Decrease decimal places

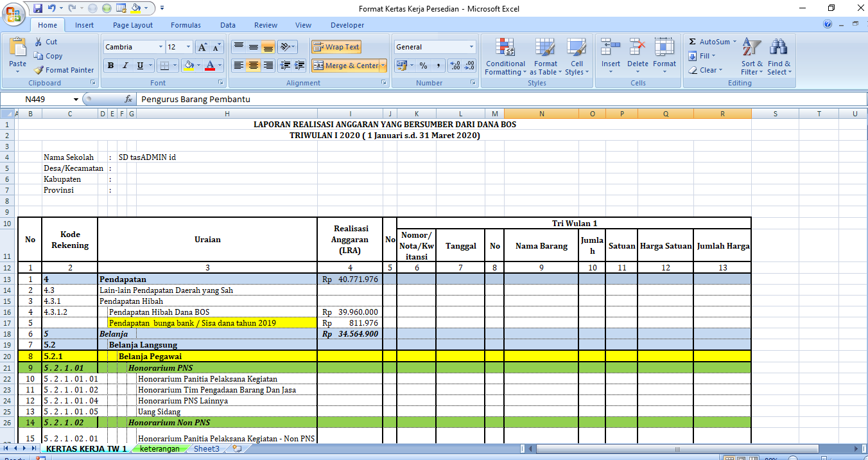click(470, 66)
